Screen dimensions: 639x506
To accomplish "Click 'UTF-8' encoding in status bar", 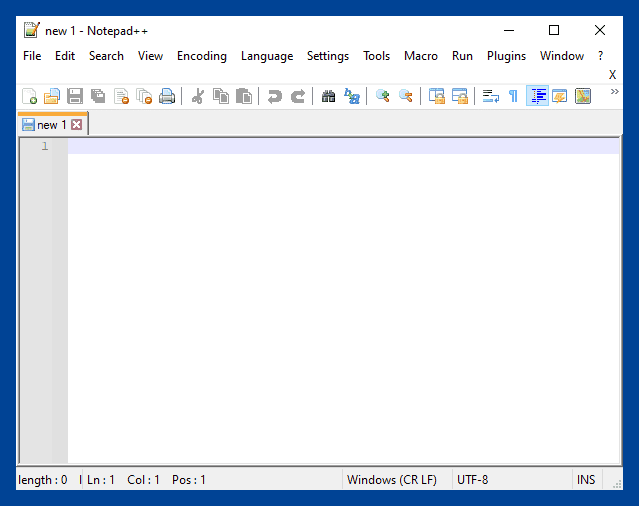I will pos(472,480).
